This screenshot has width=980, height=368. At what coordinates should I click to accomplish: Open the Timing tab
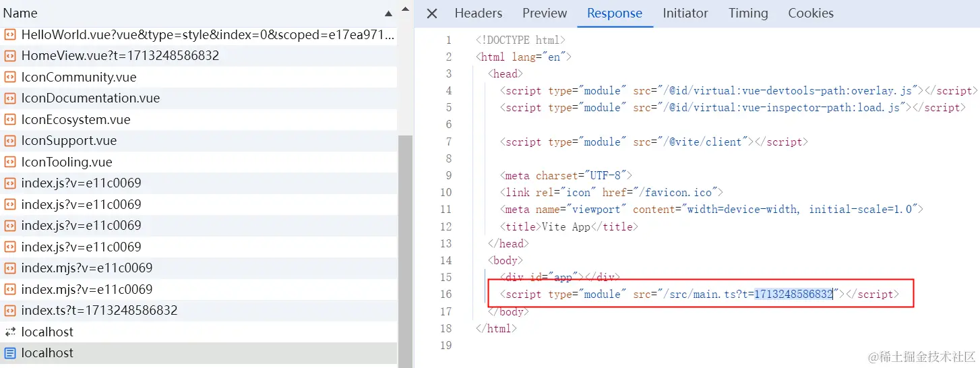click(748, 13)
